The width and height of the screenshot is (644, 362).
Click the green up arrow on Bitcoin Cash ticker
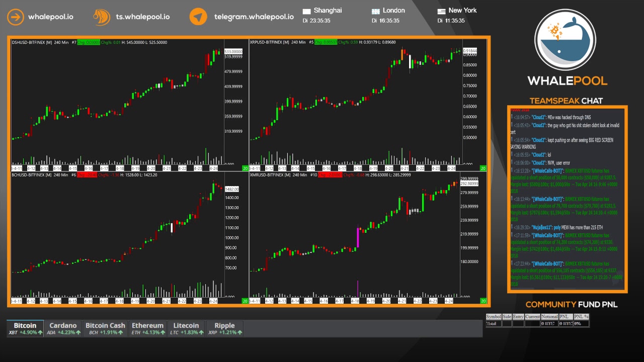(120, 333)
